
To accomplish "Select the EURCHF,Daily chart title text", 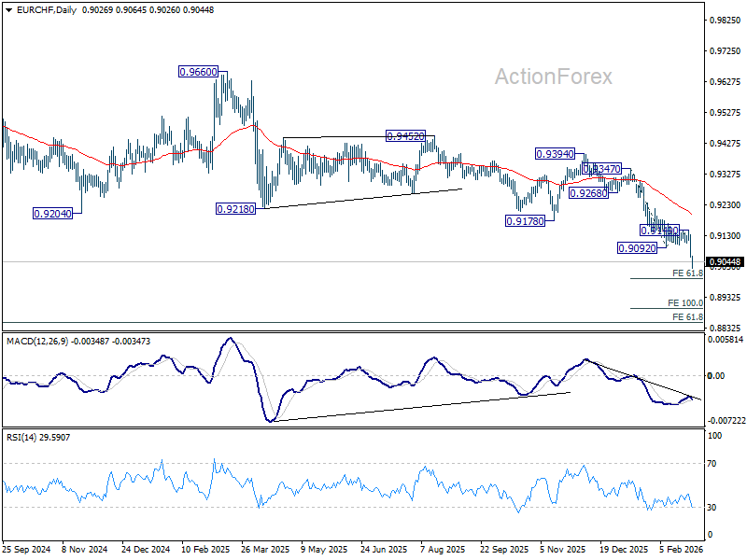I will (x=47, y=10).
